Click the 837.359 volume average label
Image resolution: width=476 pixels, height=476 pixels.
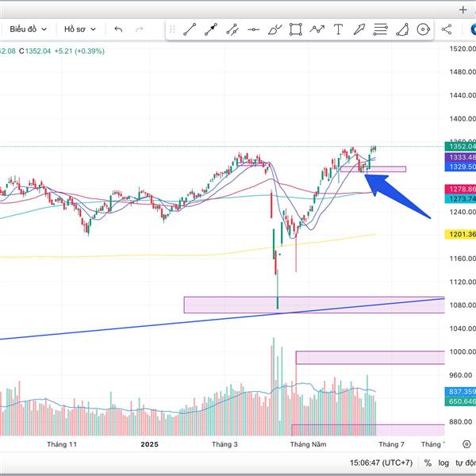[x=460, y=392]
